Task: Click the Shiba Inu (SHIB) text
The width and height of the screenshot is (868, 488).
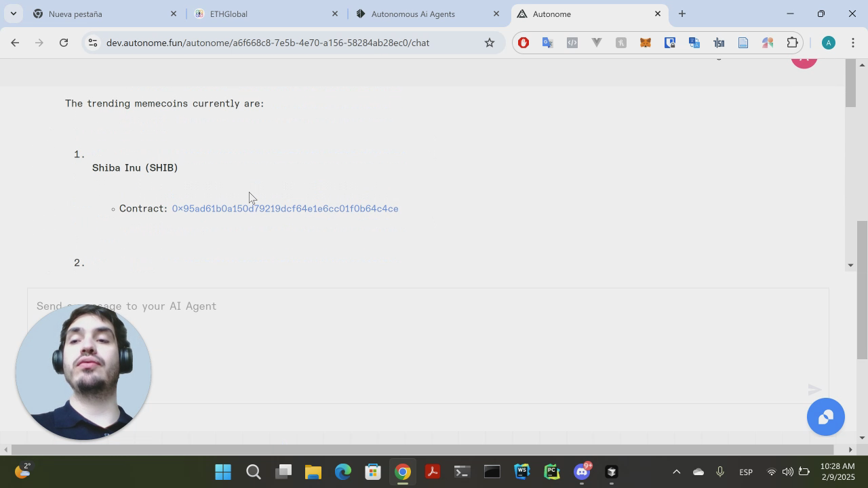Action: (x=135, y=167)
